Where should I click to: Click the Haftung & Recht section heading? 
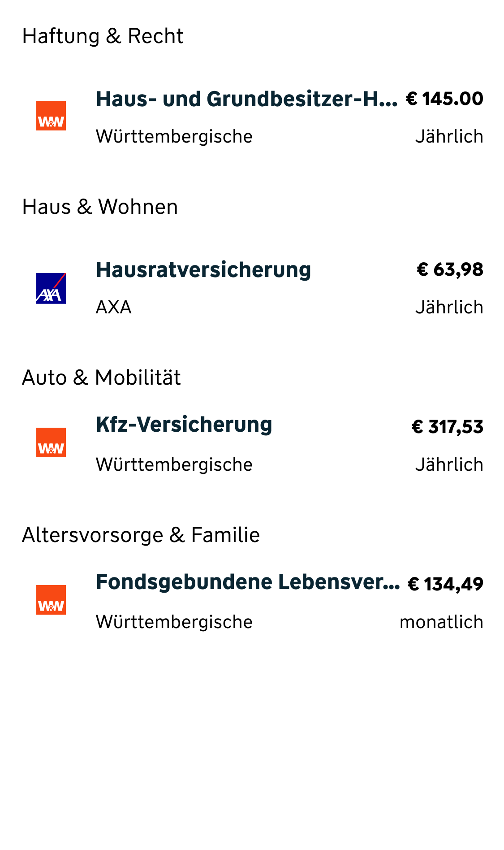click(103, 36)
